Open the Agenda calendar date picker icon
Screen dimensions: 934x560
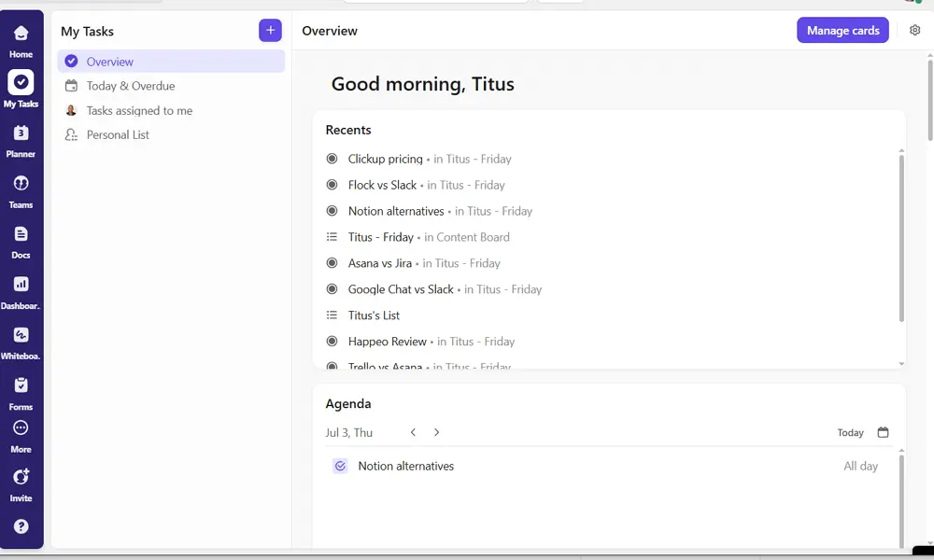(x=883, y=433)
